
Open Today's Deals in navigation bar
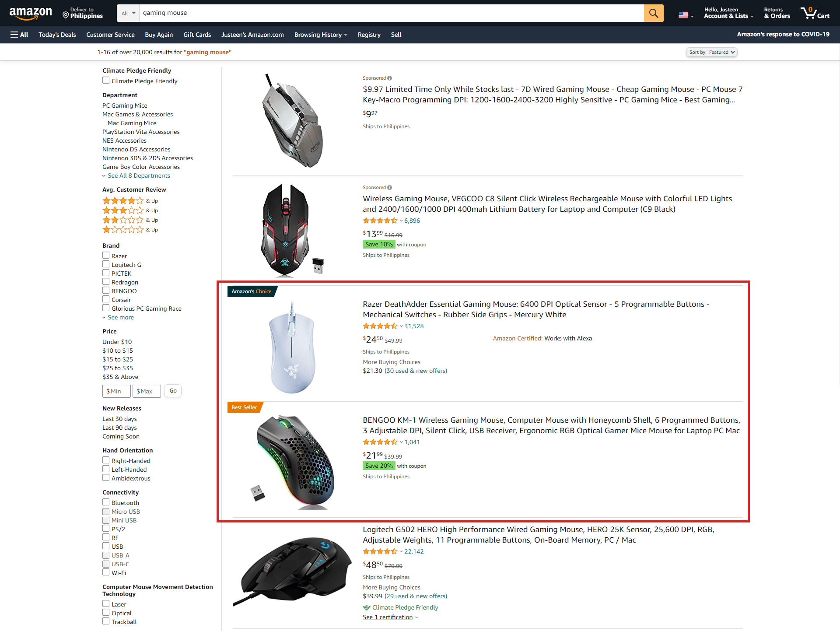coord(57,35)
